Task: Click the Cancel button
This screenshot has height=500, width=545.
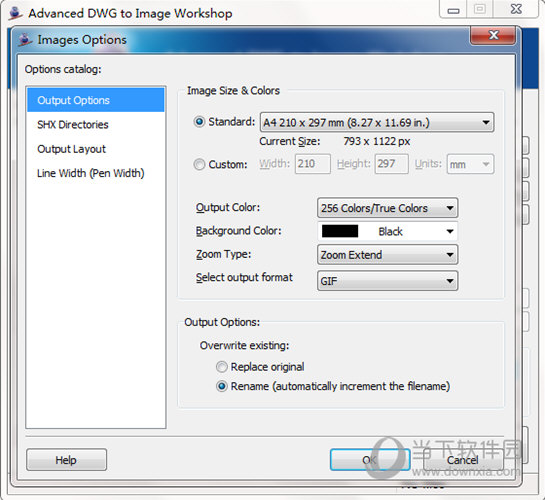Action: pos(463,460)
